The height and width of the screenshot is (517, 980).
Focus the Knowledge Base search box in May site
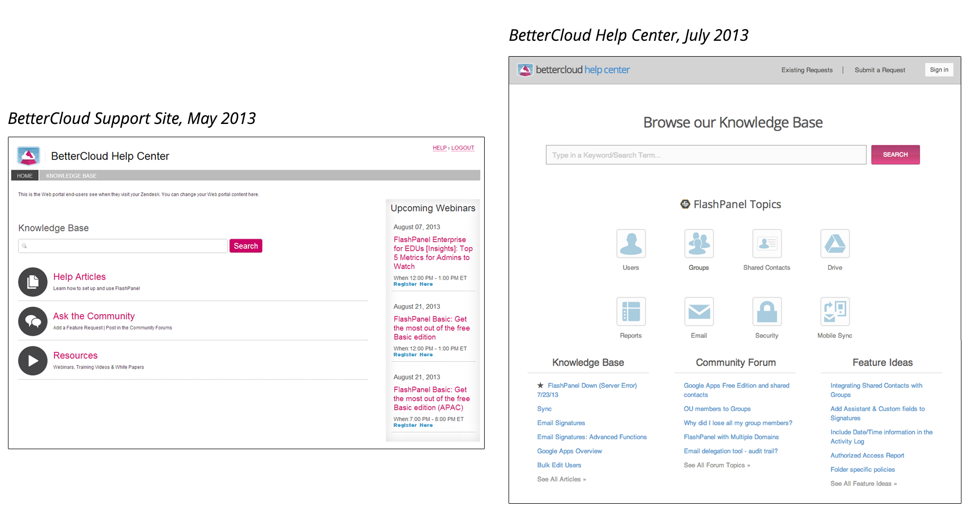123,246
